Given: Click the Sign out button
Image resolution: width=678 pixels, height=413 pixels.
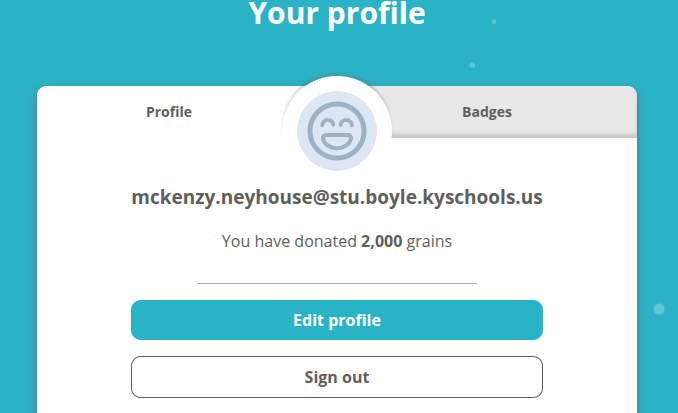Looking at the screenshot, I should point(337,377).
